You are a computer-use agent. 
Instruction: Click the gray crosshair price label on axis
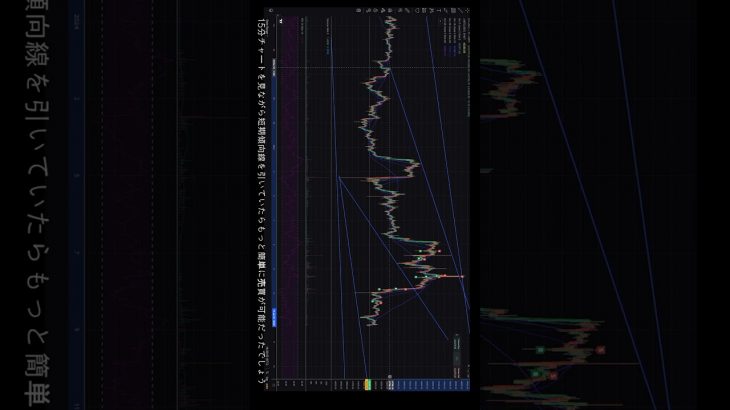coord(391,384)
